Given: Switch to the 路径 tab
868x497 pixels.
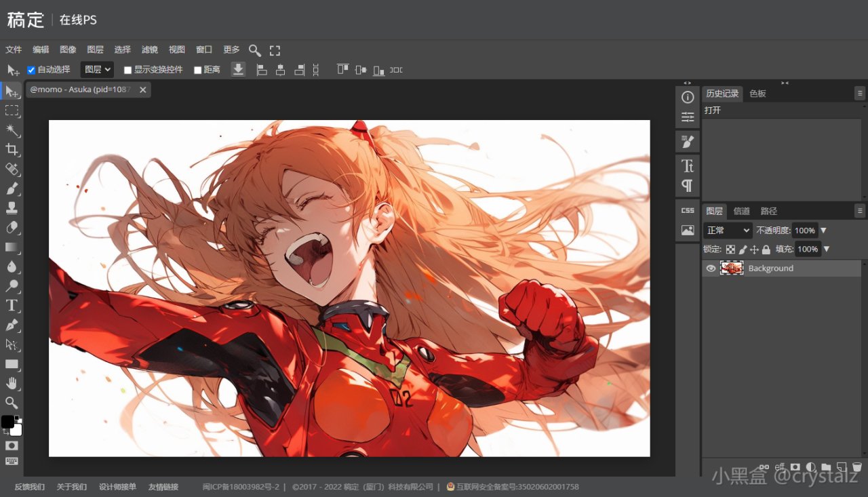Looking at the screenshot, I should 769,211.
